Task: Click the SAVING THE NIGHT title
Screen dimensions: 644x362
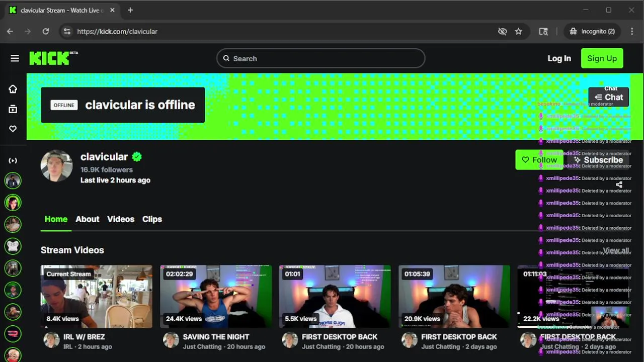Action: coord(216,337)
